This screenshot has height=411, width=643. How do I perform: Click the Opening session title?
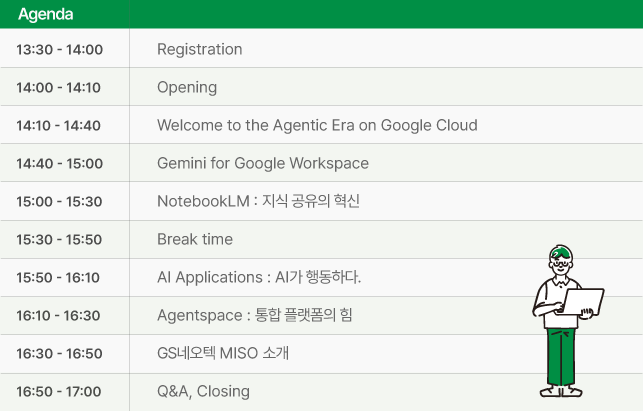[187, 87]
